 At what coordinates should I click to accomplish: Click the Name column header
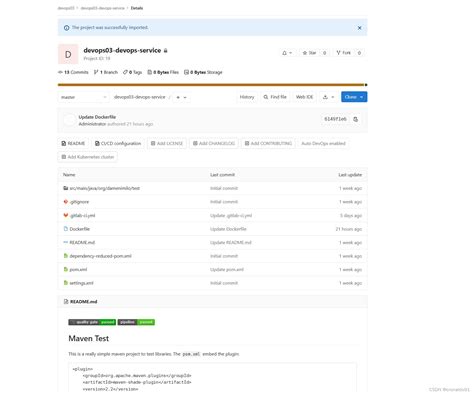(69, 175)
